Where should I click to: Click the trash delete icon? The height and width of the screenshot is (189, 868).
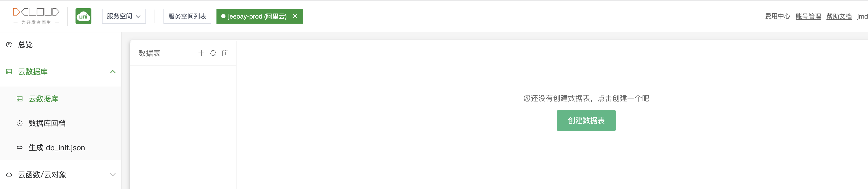pos(225,53)
